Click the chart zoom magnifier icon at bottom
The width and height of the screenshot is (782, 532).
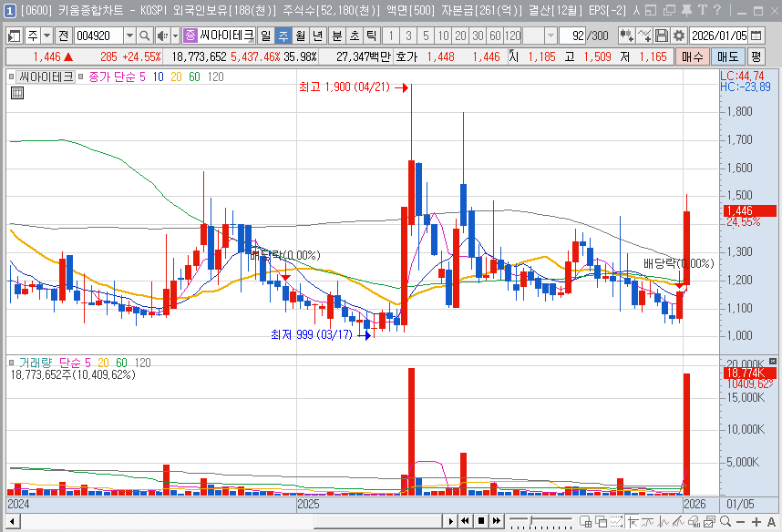click(725, 522)
